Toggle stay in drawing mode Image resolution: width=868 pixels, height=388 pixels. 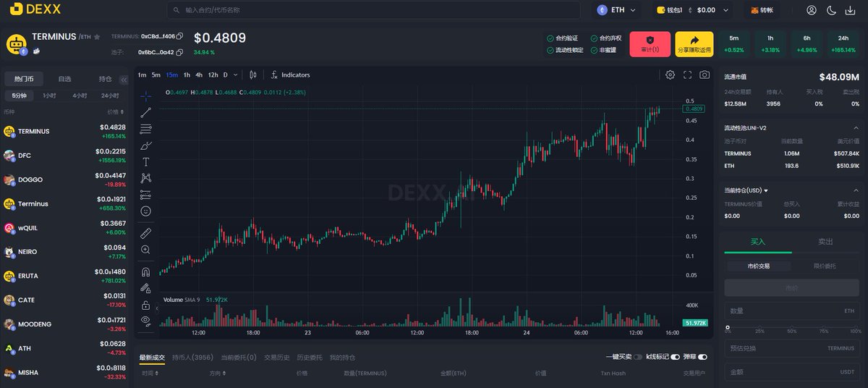pos(145,289)
